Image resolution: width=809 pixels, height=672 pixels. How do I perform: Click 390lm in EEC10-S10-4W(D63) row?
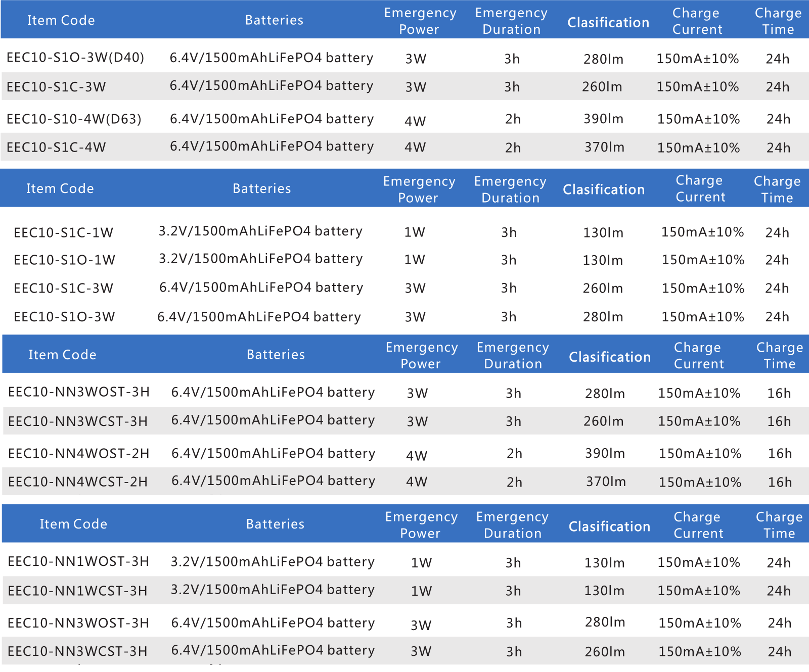pyautogui.click(x=603, y=119)
